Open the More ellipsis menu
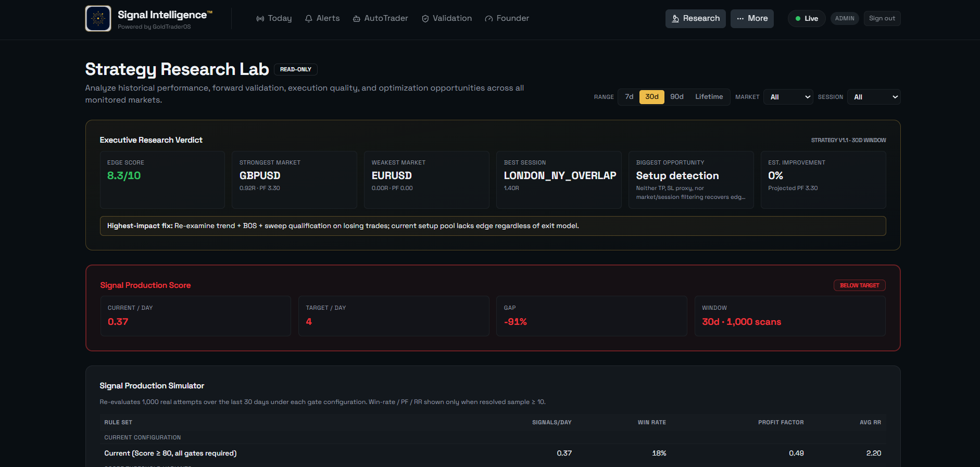Screen dimensions: 980x467 pyautogui.click(x=752, y=18)
